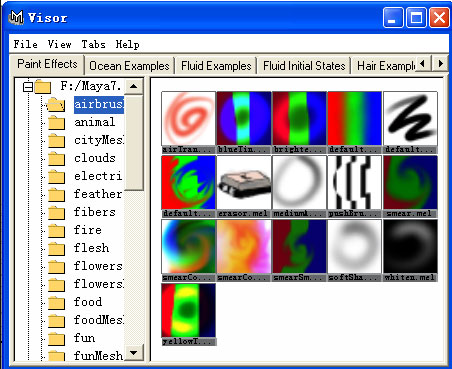Select the smear.mel brush thumbnail

click(x=410, y=183)
